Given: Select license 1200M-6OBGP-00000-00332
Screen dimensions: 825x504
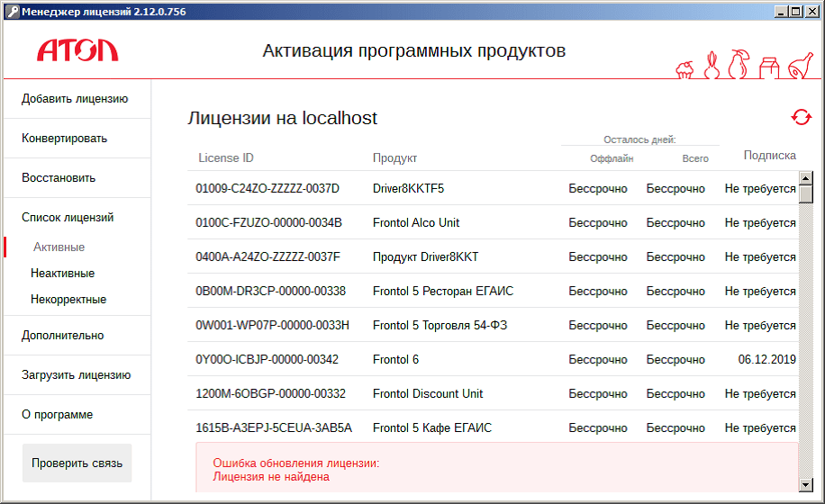Looking at the screenshot, I should pyautogui.click(x=270, y=393).
